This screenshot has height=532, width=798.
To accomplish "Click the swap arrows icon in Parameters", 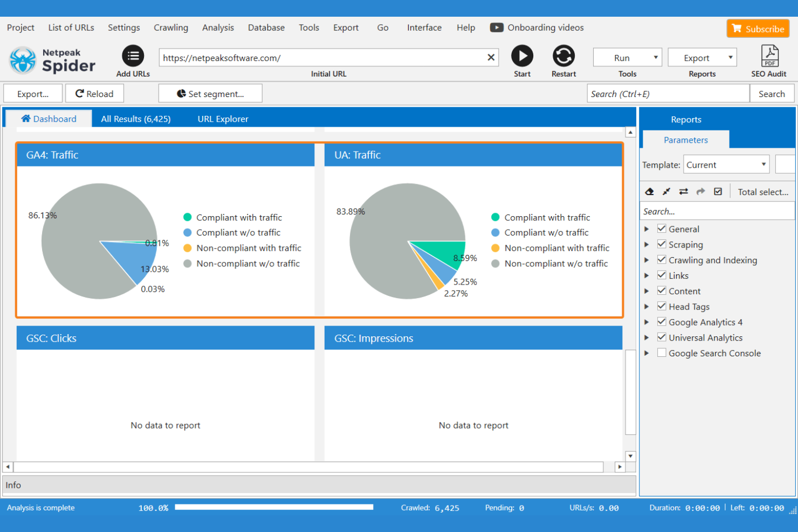I will [683, 191].
